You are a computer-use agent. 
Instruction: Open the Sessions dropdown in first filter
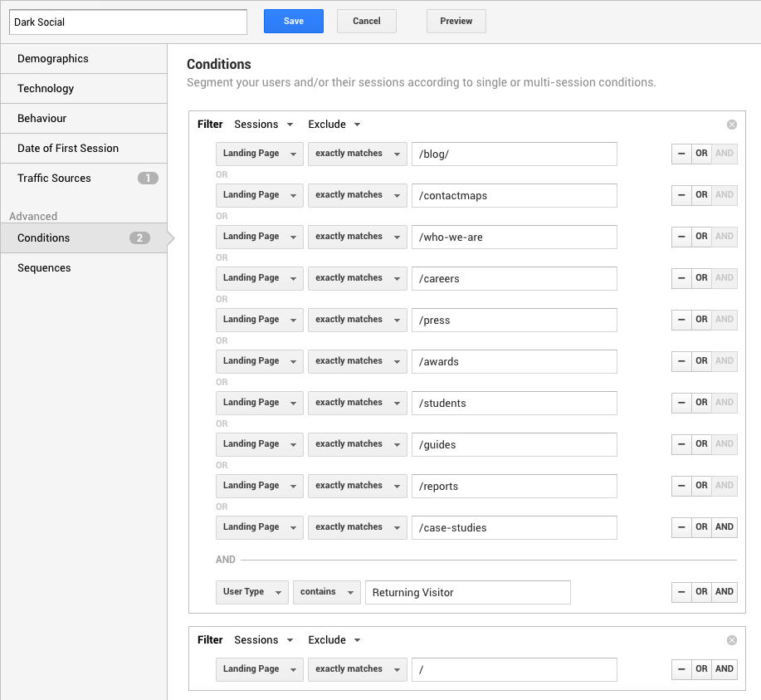(263, 125)
